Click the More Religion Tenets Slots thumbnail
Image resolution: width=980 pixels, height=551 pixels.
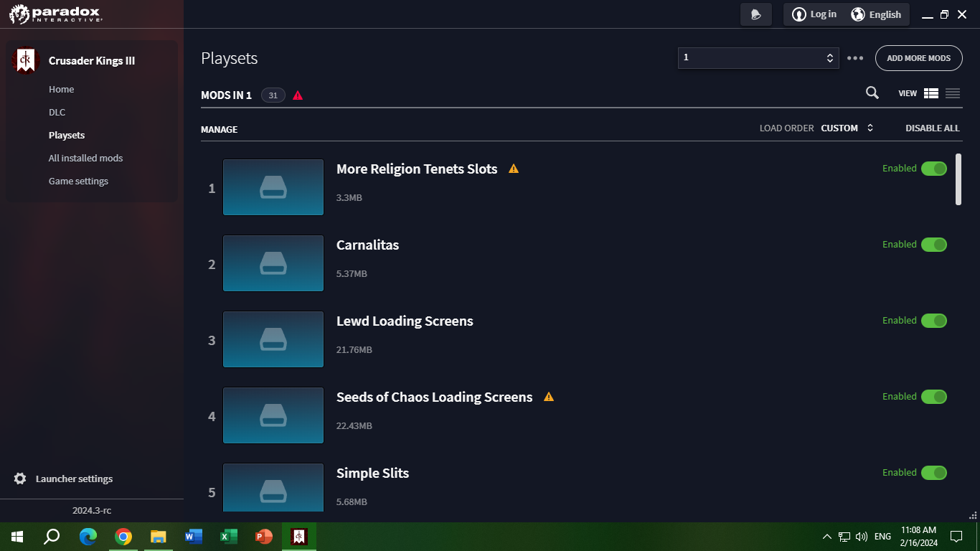[x=273, y=187]
